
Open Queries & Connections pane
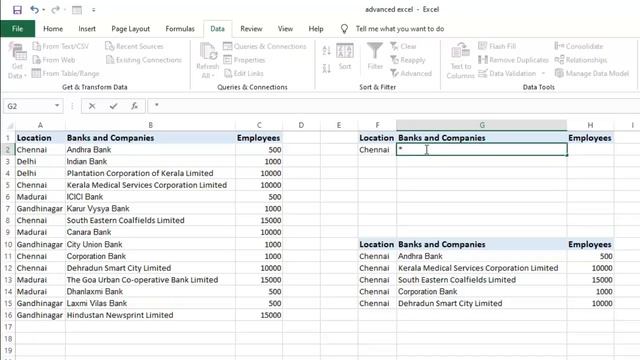tap(264, 46)
